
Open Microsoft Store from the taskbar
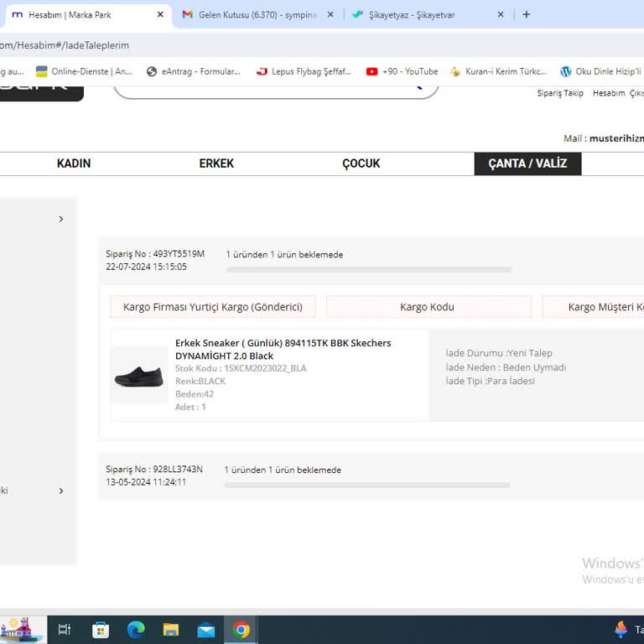101,629
